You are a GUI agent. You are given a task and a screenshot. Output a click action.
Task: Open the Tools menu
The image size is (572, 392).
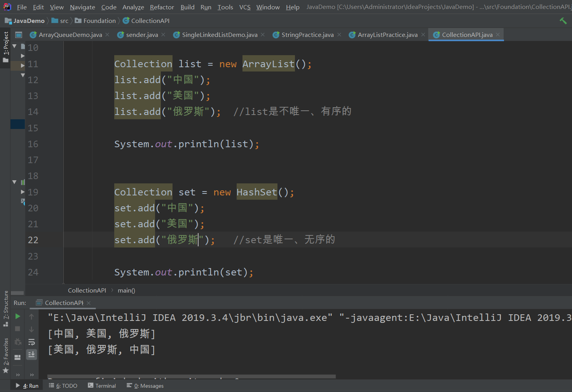[225, 7]
